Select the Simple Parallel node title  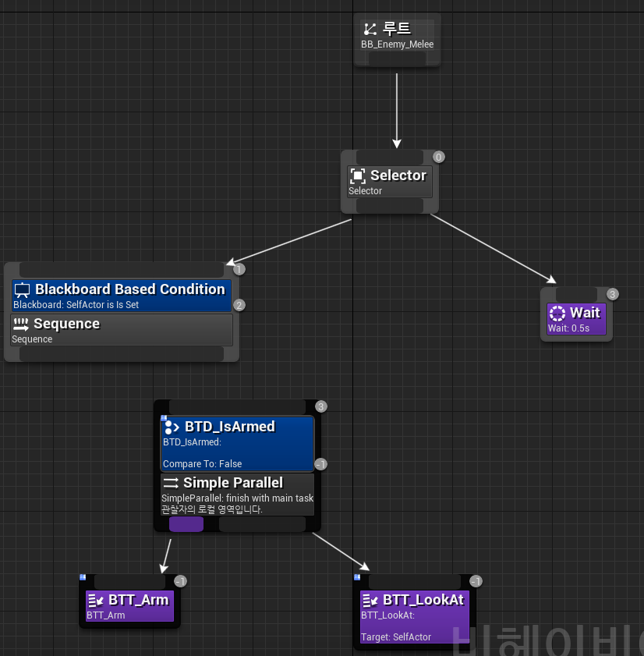pyautogui.click(x=233, y=483)
